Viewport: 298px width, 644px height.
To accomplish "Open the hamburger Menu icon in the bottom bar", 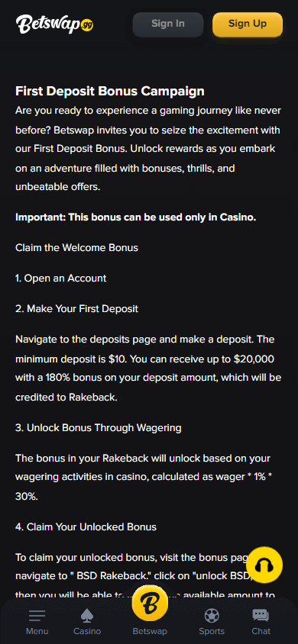I will tap(37, 616).
